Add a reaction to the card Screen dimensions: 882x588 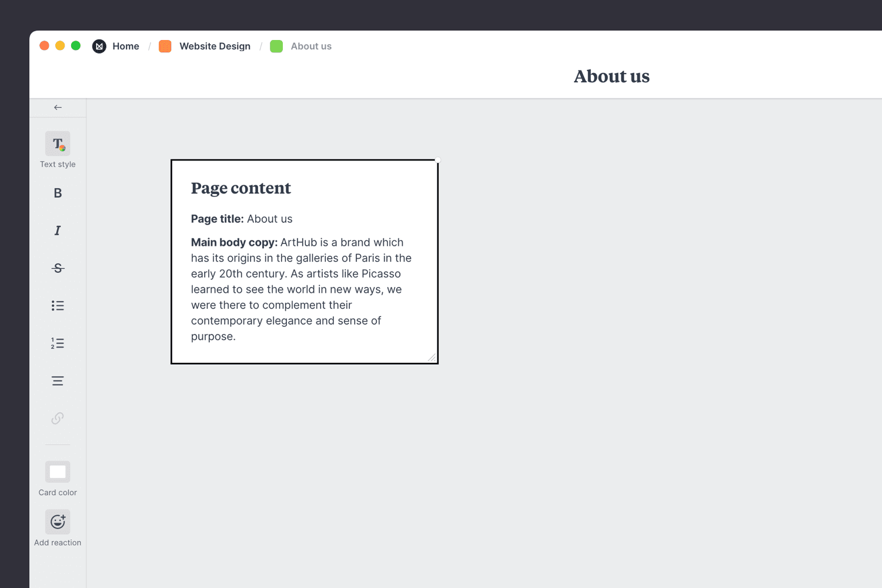tap(57, 521)
